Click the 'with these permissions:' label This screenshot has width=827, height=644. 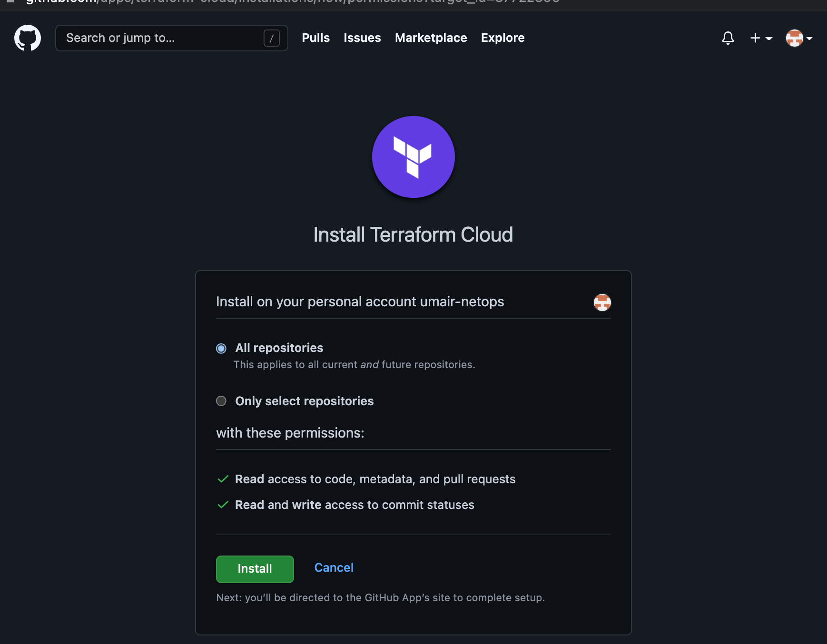[x=290, y=433]
